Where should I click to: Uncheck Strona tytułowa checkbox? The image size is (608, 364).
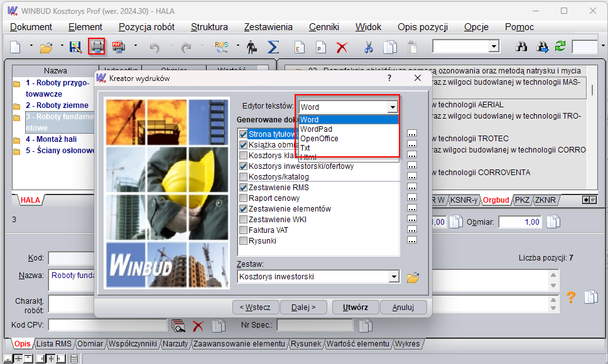pos(243,134)
